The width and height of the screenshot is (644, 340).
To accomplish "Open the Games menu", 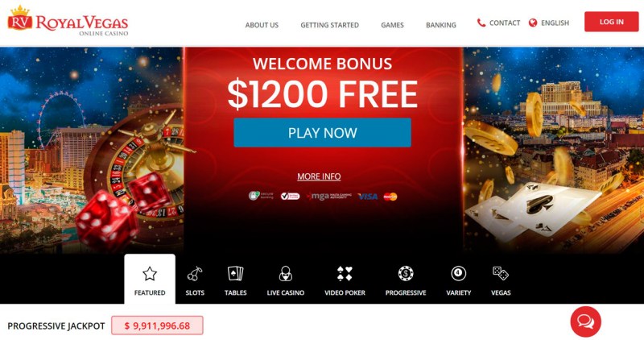I will (392, 25).
